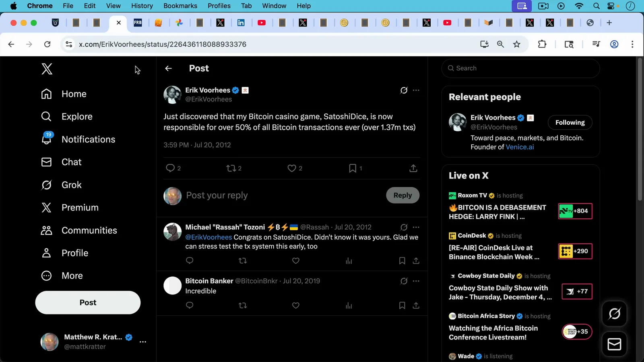Open Chrome extensions puzzle icon

(x=542, y=44)
